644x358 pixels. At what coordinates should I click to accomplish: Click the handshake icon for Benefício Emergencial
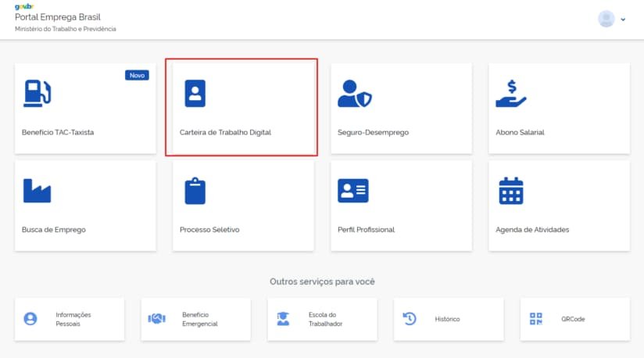[157, 319]
